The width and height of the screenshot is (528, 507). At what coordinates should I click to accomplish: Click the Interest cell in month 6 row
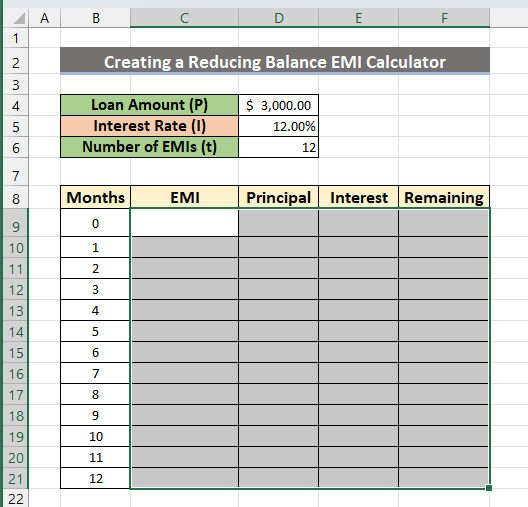359,352
